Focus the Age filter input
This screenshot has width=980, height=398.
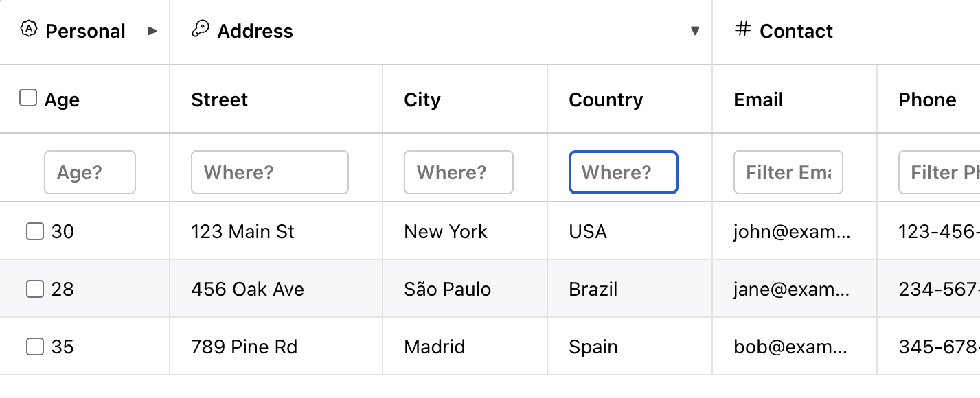coord(90,172)
